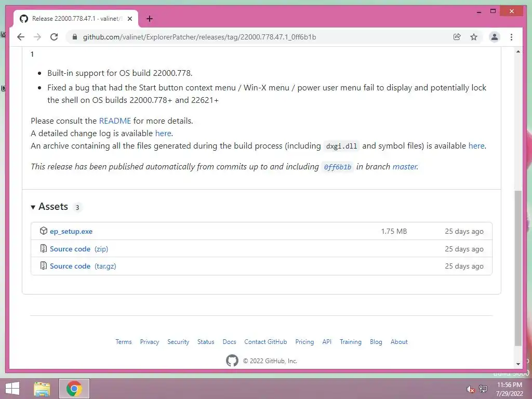Viewport: 532px width, 399px height.
Task: Open the master branch link
Action: [x=405, y=167]
